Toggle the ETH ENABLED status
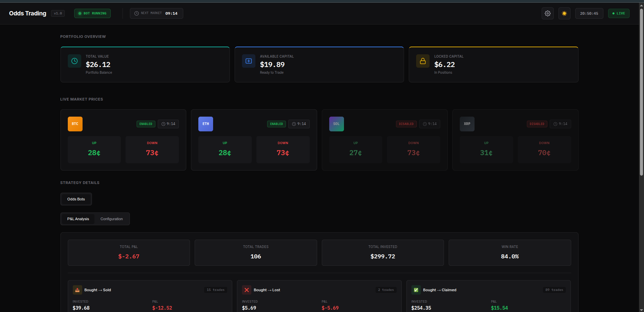The image size is (644, 312). [276, 124]
